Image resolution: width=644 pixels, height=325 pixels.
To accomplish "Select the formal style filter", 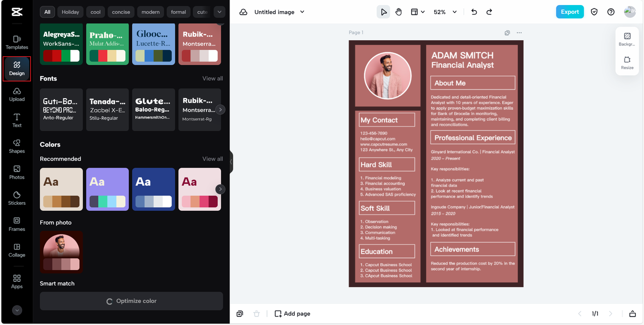I will [x=179, y=12].
